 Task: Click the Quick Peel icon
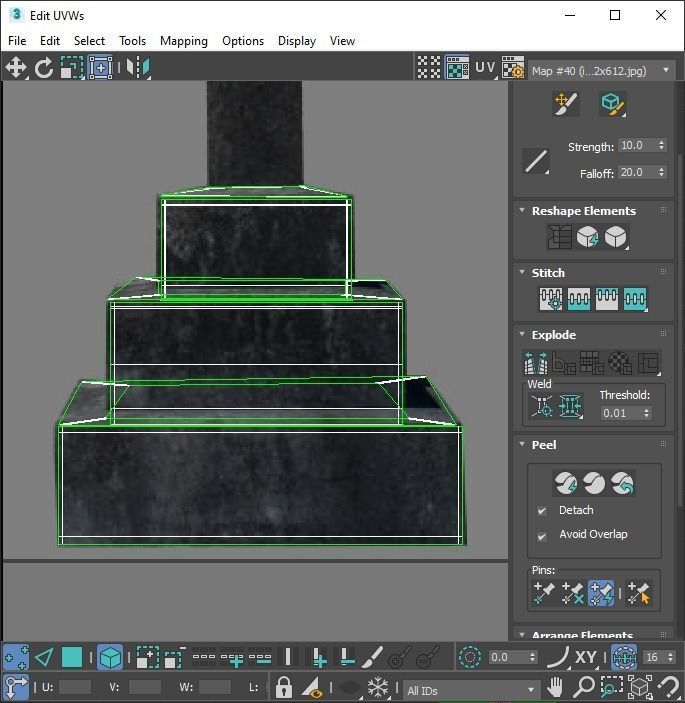pos(566,483)
